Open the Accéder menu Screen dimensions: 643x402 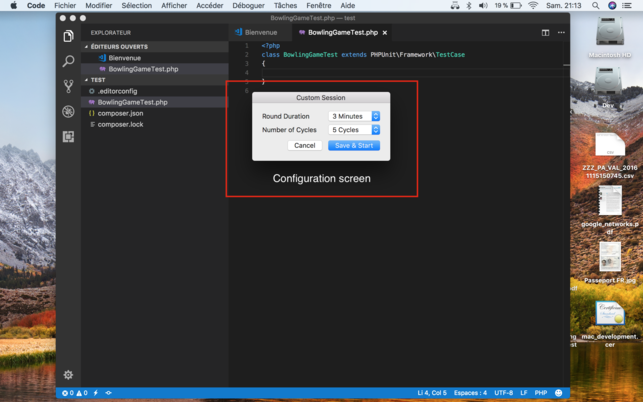(x=210, y=5)
